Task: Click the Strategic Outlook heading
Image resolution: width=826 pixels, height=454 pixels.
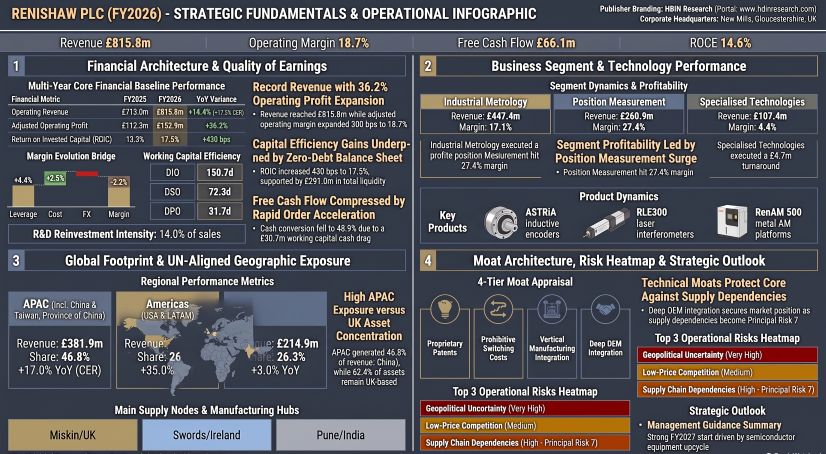Action: pos(727,411)
